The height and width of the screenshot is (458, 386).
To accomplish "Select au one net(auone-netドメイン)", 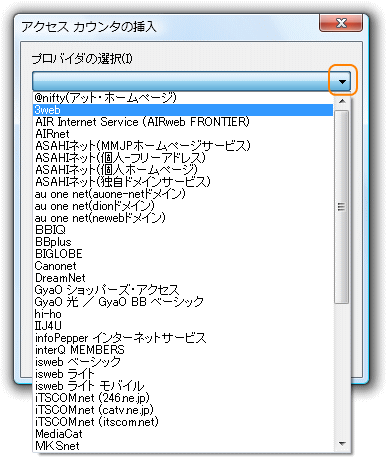I will tap(183, 194).
